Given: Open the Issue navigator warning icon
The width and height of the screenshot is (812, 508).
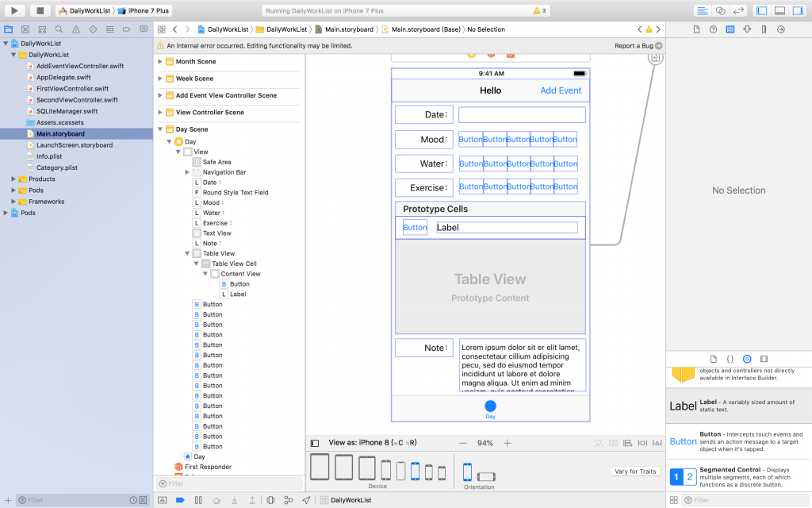Looking at the screenshot, I should [x=76, y=29].
